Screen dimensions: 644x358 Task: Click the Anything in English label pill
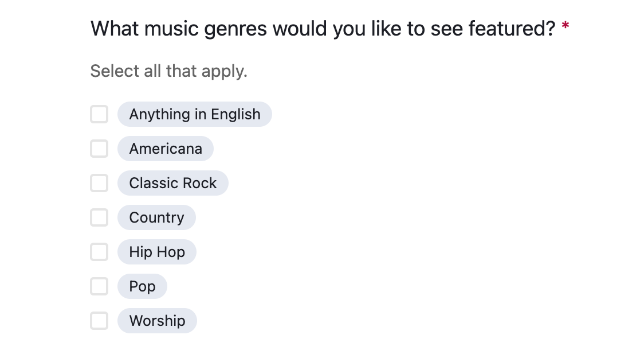pos(194,114)
